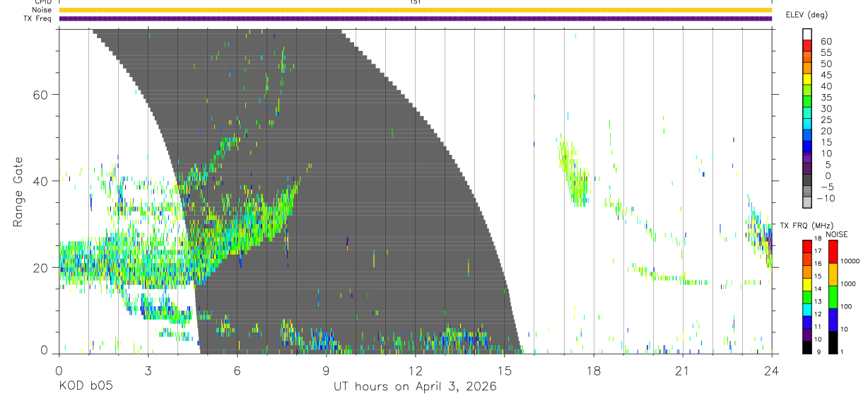Screen dimensions: 868x401
Task: Click the '10000' noise scale label
Action: [850, 261]
